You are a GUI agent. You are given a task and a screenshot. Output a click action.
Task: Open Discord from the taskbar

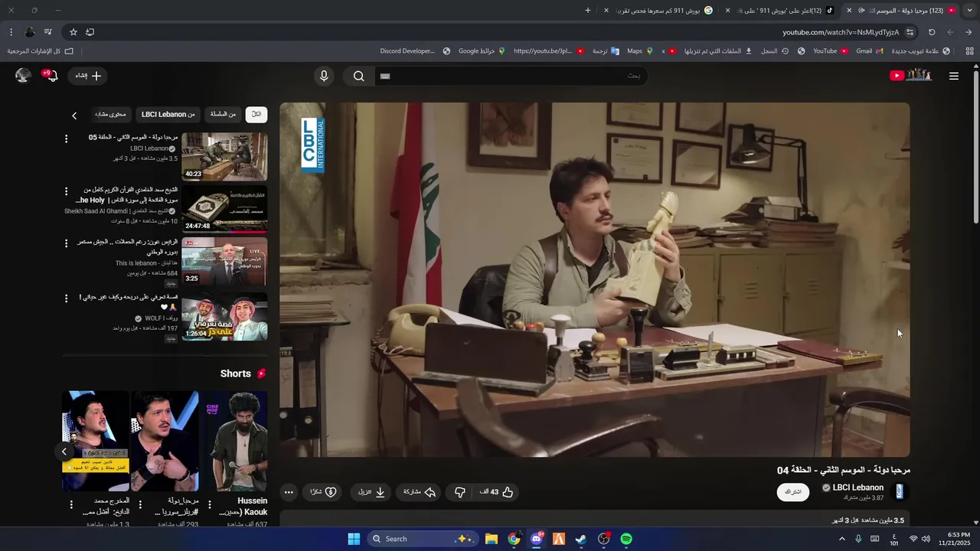(x=536, y=539)
